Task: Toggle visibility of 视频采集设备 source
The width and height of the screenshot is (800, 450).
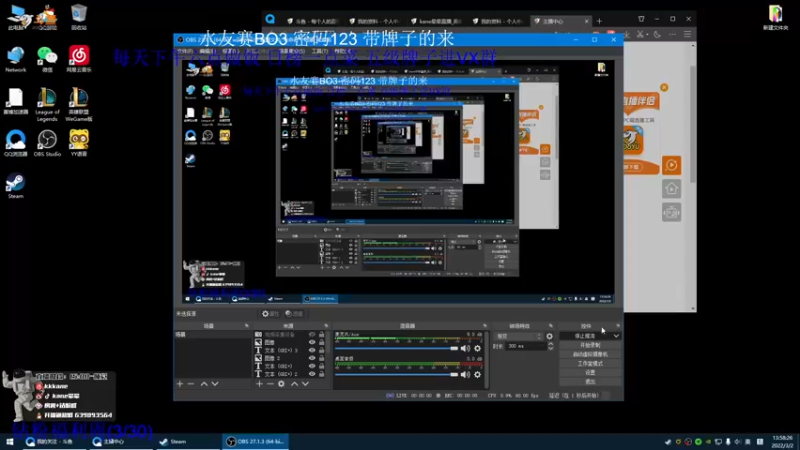Action: 312,335
